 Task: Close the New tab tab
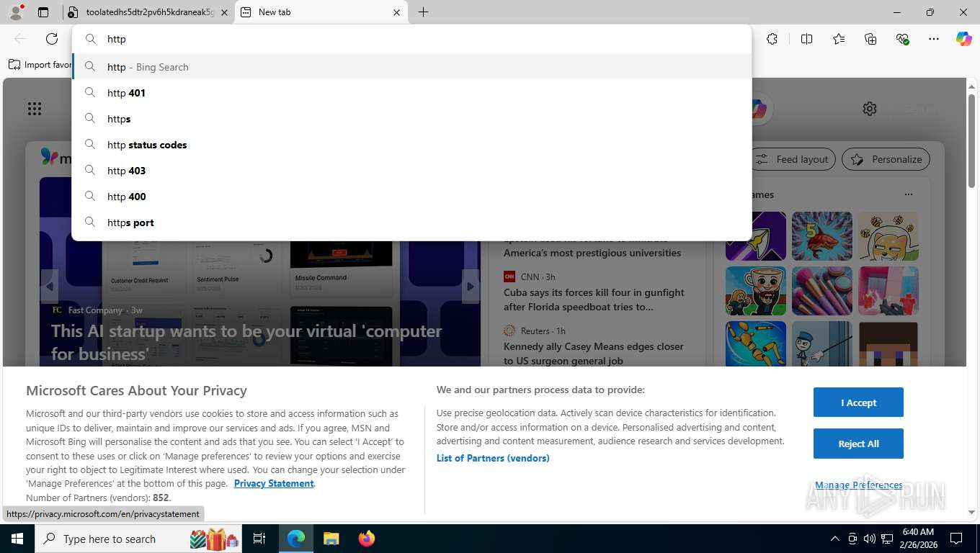pos(396,12)
